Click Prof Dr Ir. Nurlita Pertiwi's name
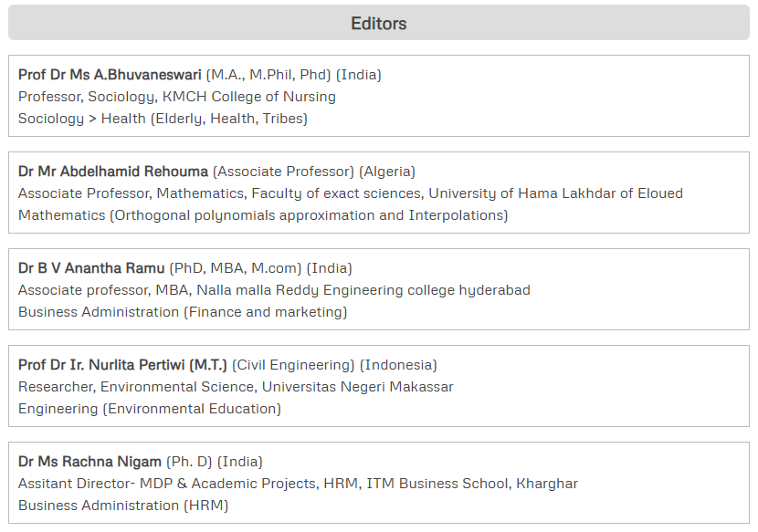Screen dimensions: 758x532 (x=122, y=365)
